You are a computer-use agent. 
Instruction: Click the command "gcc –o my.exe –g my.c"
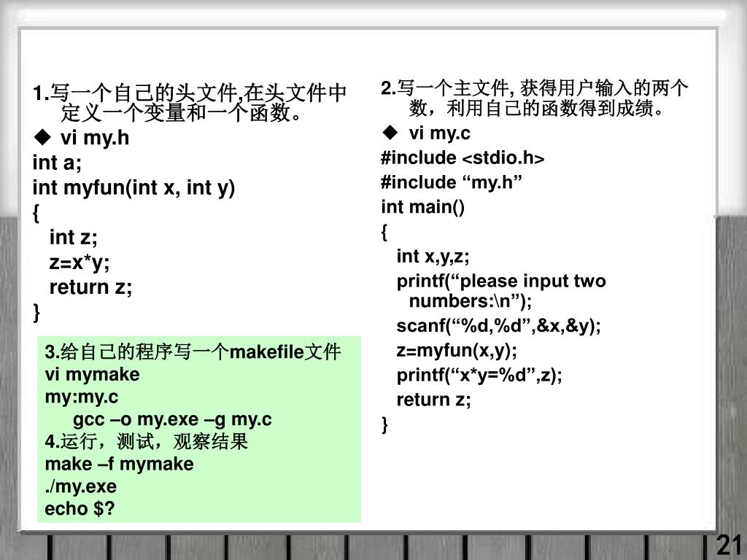172,419
